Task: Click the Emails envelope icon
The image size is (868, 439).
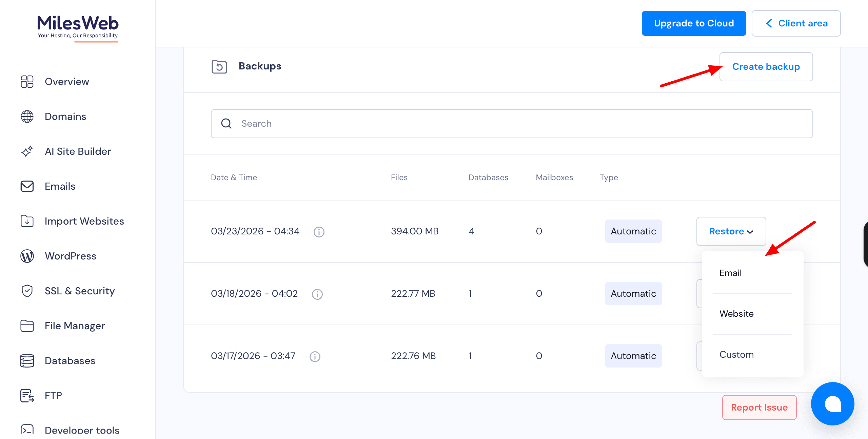Action: (27, 186)
